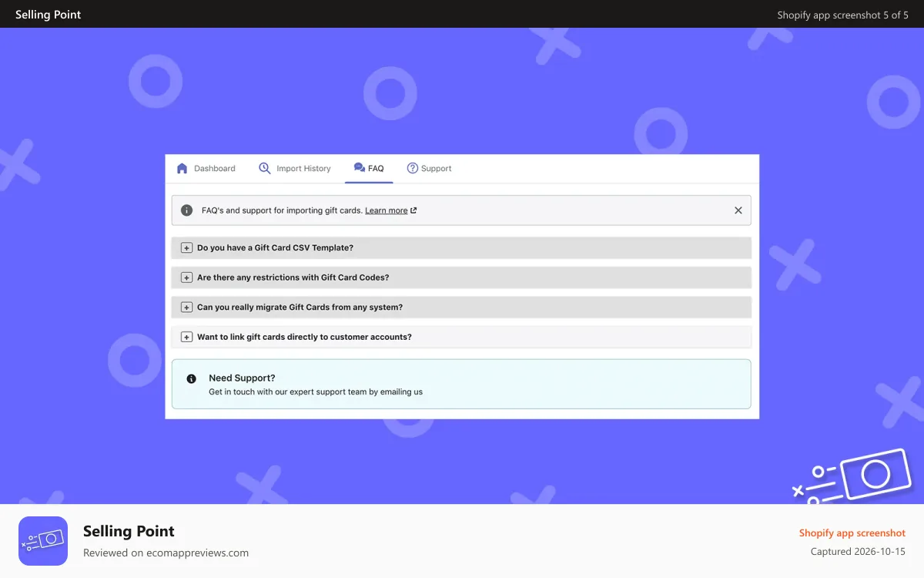
Task: Open the Learn more link
Action: (x=387, y=210)
